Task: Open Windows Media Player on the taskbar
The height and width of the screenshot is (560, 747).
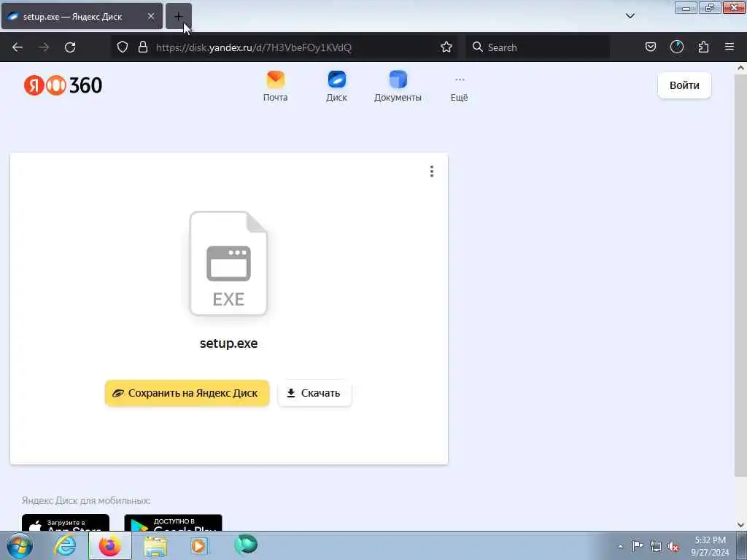Action: 200,545
